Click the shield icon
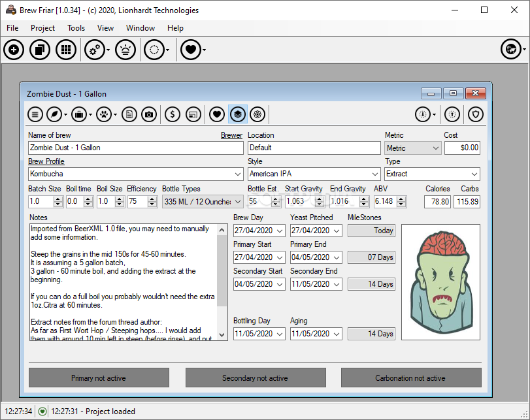The height and width of the screenshot is (420, 530). tap(476, 114)
